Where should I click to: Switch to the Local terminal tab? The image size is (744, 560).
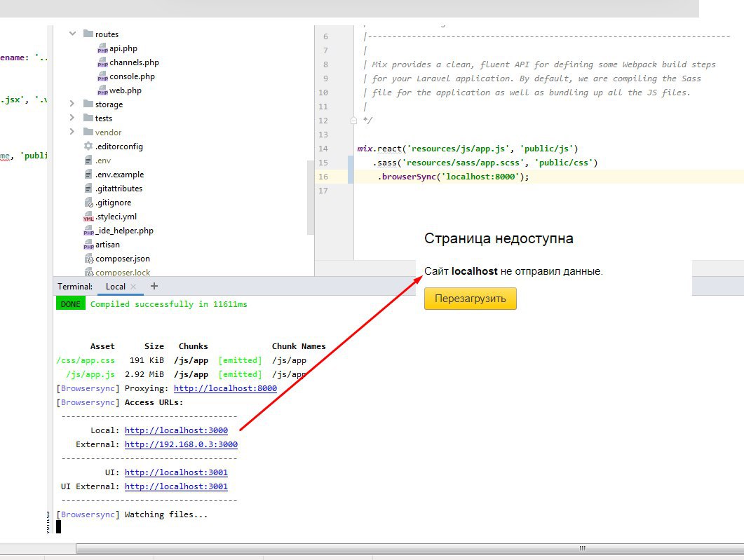click(x=115, y=287)
